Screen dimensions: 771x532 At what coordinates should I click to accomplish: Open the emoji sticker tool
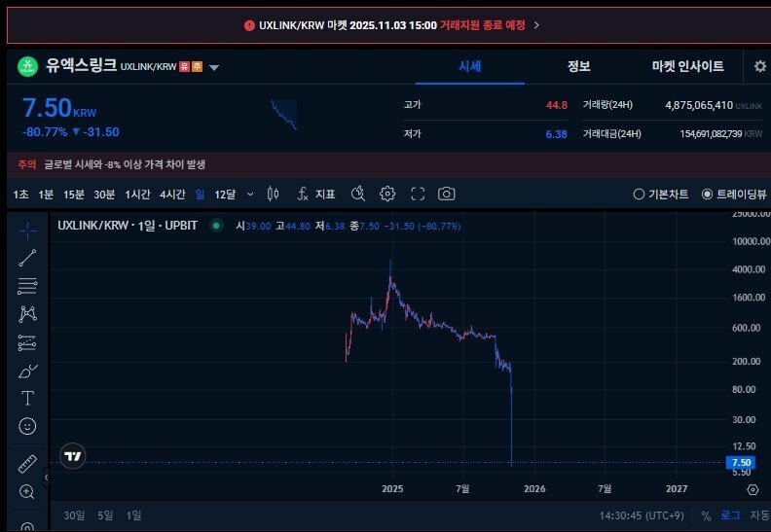coord(27,426)
